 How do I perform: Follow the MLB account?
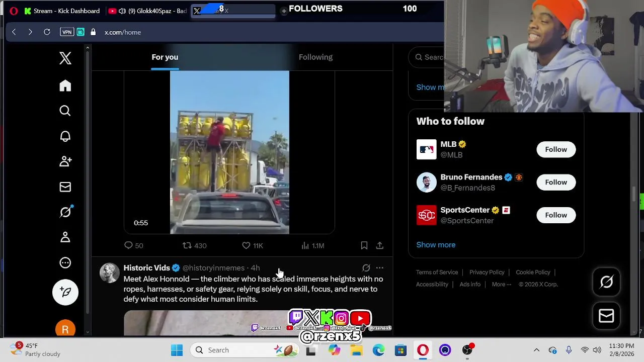click(556, 149)
